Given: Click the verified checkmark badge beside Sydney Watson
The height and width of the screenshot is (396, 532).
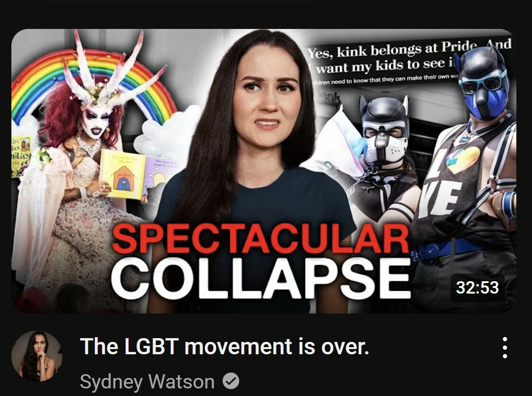Looking at the screenshot, I should [231, 381].
